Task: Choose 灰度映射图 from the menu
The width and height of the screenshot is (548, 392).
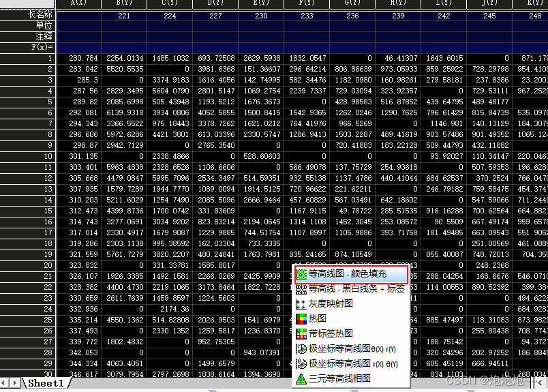Action: pos(351,304)
